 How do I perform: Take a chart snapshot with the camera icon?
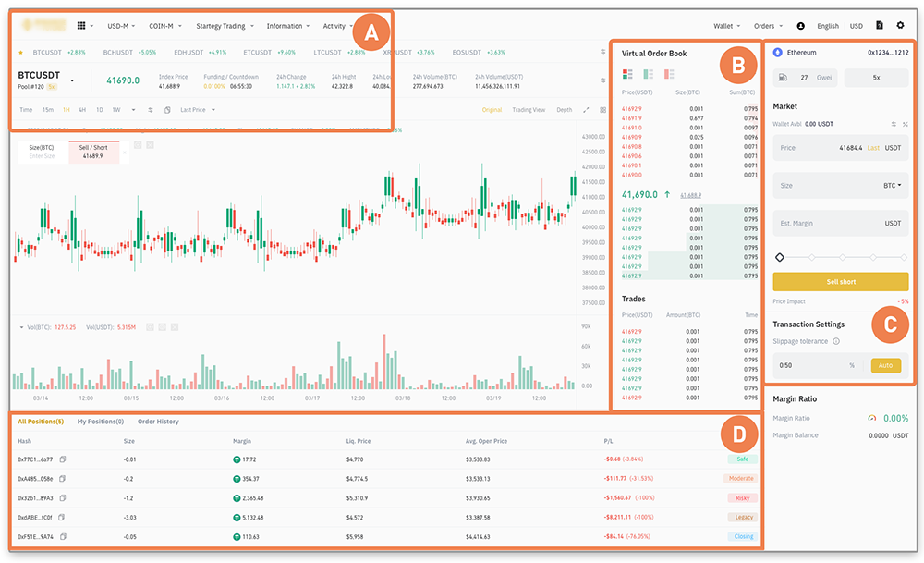click(166, 109)
